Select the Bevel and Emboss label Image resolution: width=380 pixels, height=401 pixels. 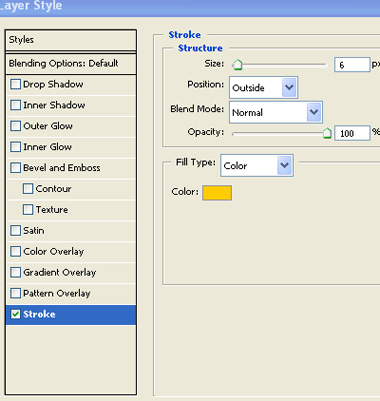(62, 168)
